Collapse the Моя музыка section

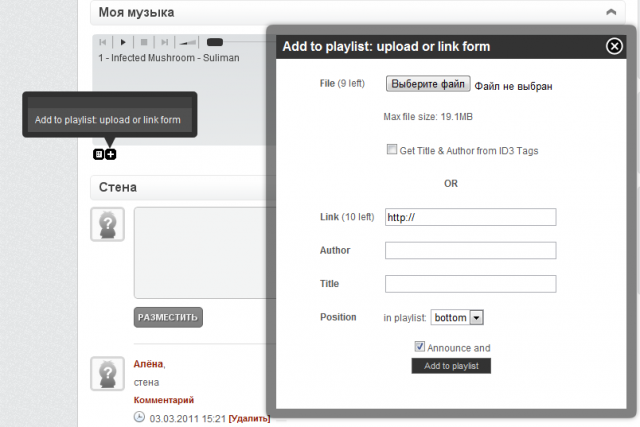click(611, 12)
